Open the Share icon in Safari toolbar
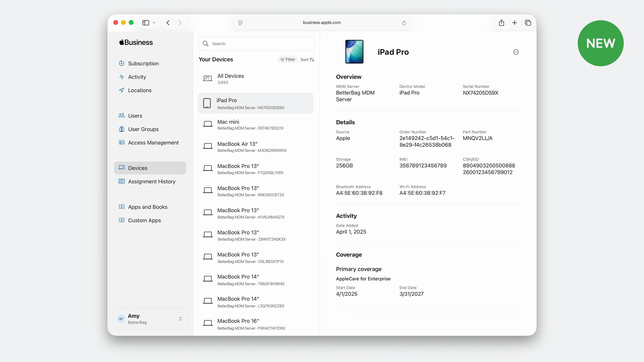Image resolution: width=644 pixels, height=362 pixels. click(501, 23)
